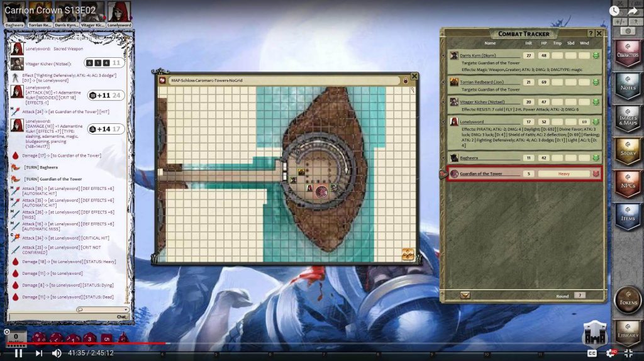644x361 pixels.
Task: Open Torrian Redbeard portrait in Combat Tracker
Action: 454,82
